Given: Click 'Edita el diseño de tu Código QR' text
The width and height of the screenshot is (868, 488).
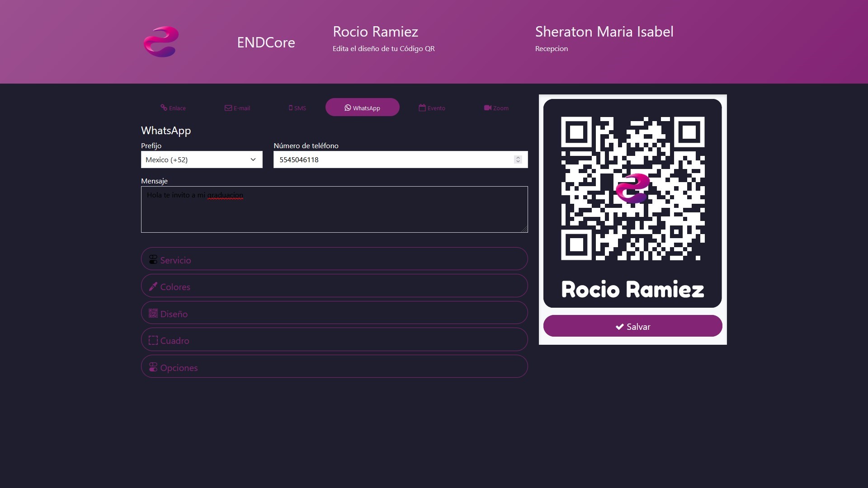Looking at the screenshot, I should click(384, 49).
